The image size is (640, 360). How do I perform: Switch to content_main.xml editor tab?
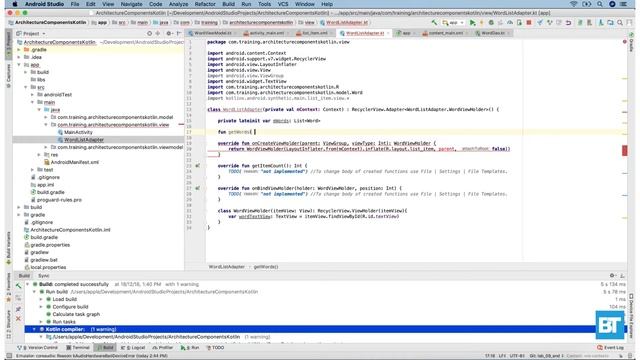[x=445, y=33]
